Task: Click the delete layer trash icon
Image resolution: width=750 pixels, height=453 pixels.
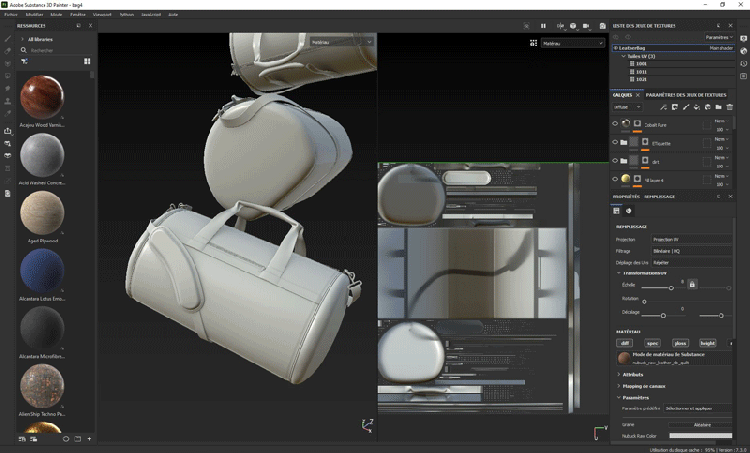Action: [x=731, y=107]
